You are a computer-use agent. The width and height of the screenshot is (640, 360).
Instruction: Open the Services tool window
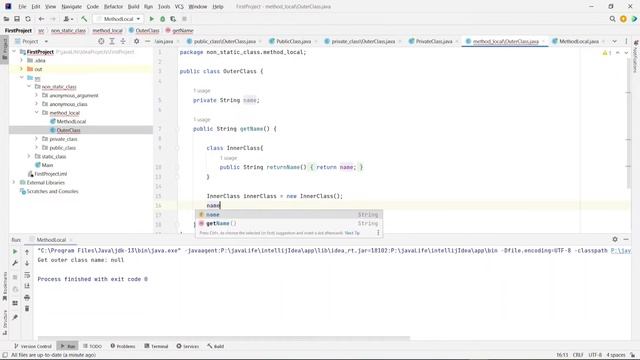(x=188, y=346)
